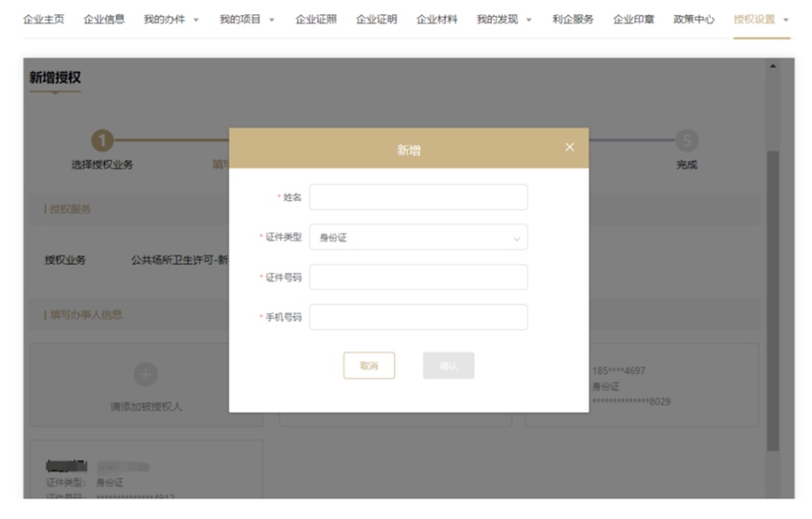Click step 1 circle 选择授权业务
The height and width of the screenshot is (519, 812).
click(x=102, y=141)
